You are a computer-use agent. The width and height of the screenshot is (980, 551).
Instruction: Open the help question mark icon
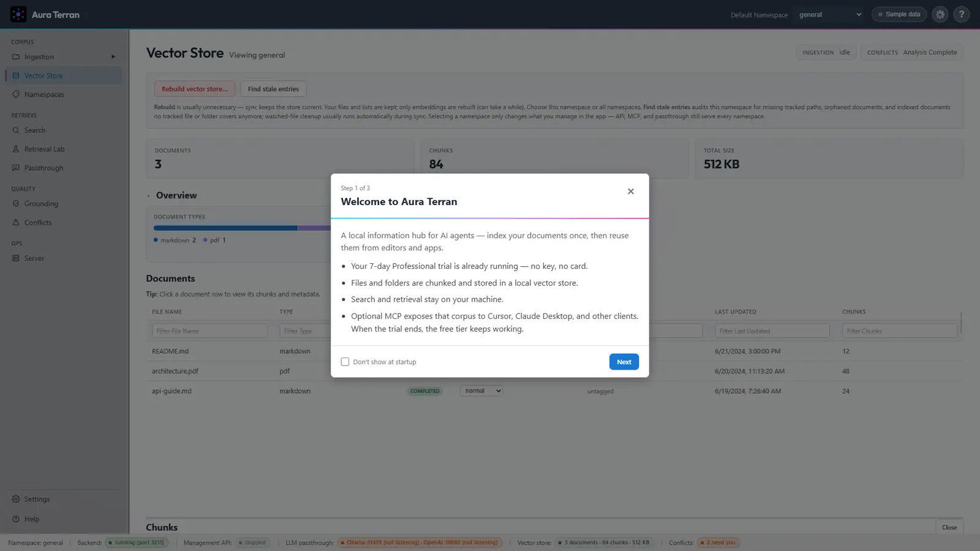[x=962, y=14]
